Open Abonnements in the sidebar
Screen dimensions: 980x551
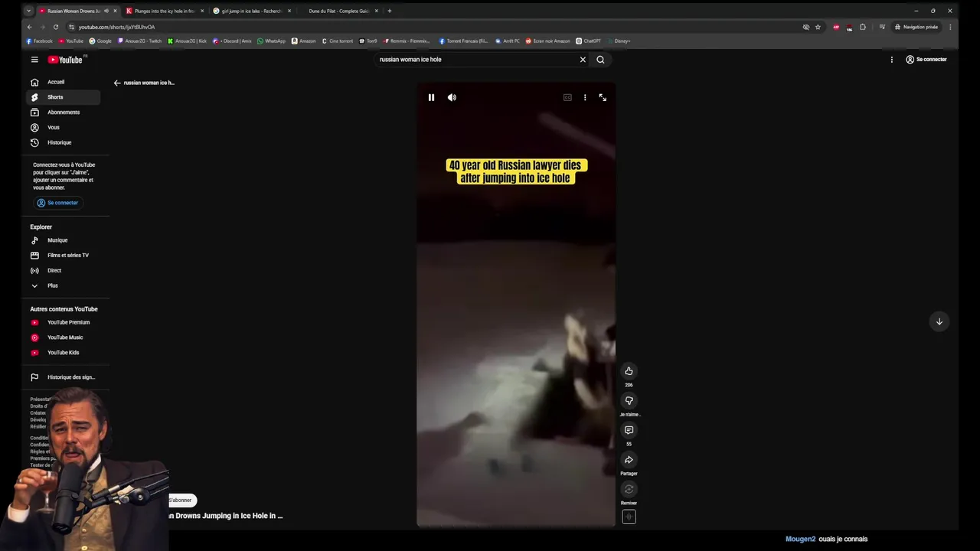63,112
